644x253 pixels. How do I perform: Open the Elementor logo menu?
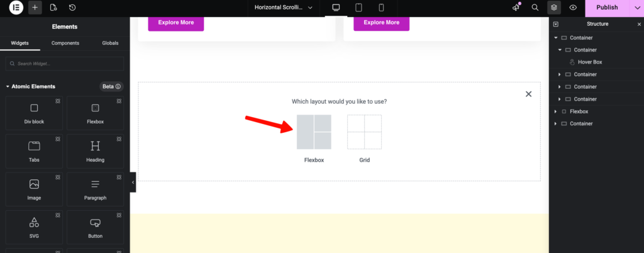pos(16,8)
